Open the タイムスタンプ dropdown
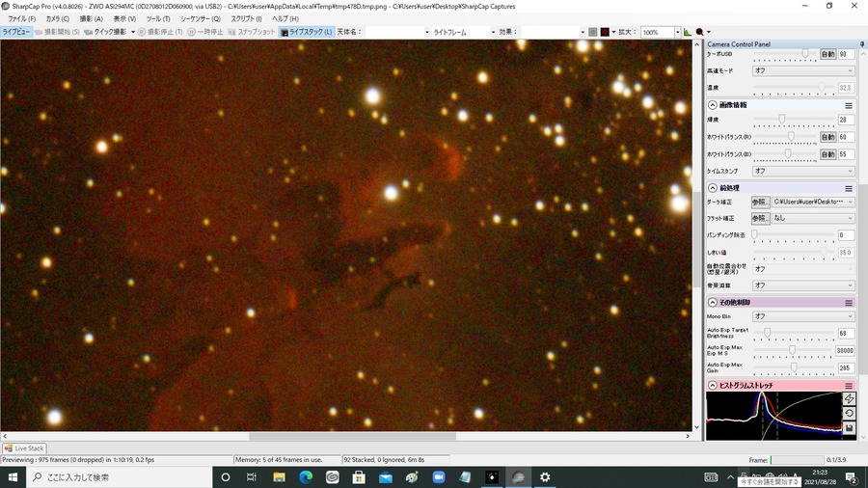The image size is (868, 488). (803, 171)
